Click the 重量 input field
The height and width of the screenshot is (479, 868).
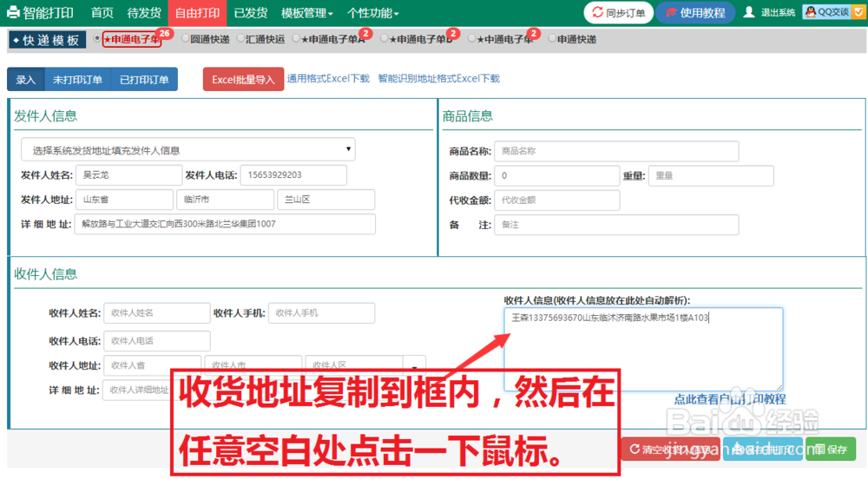pos(711,176)
